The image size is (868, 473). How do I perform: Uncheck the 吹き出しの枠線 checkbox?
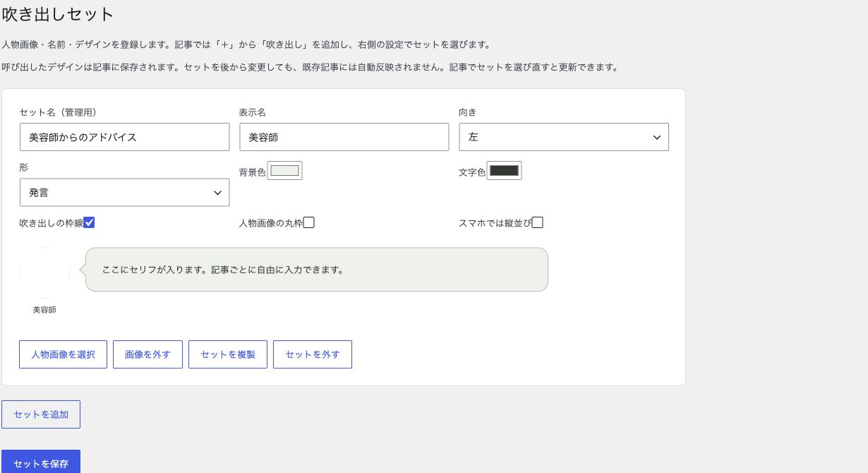pyautogui.click(x=89, y=222)
